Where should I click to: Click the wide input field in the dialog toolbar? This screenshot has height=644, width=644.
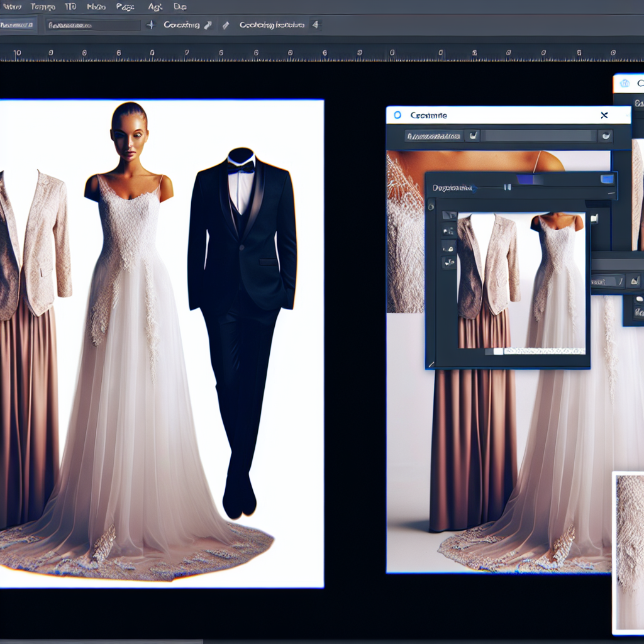pos(540,135)
